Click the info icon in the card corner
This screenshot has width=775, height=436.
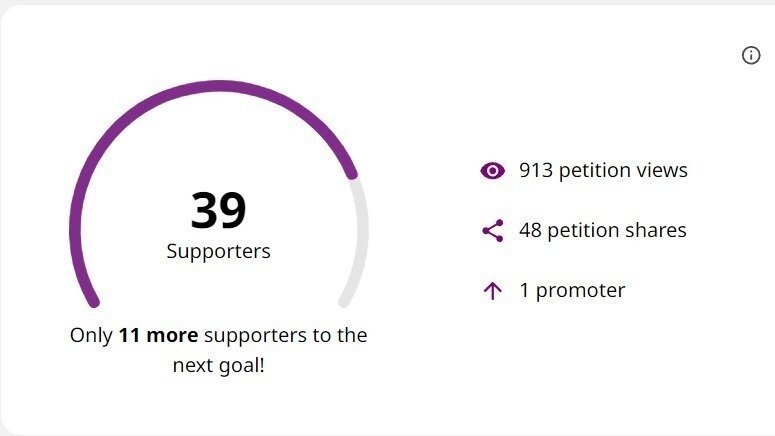[x=751, y=56]
